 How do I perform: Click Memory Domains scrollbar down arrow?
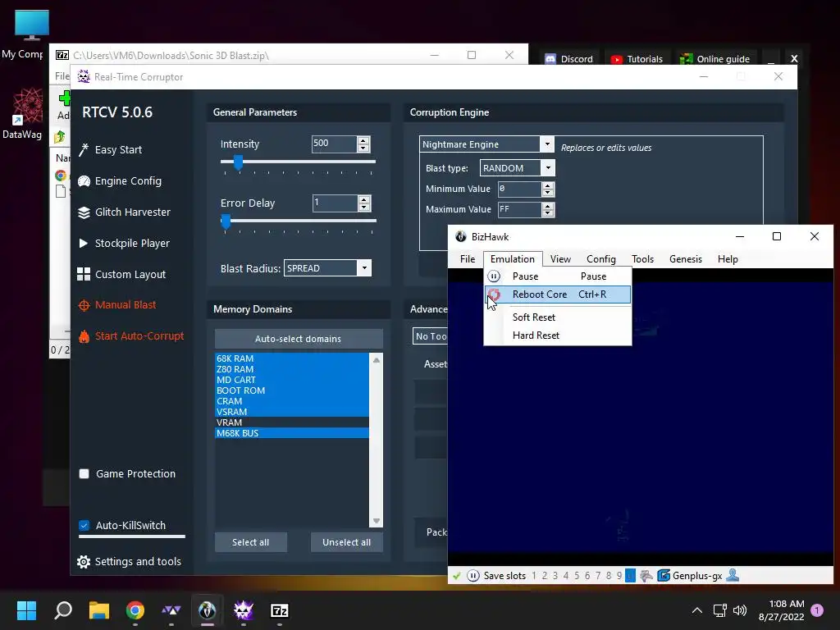point(377,521)
